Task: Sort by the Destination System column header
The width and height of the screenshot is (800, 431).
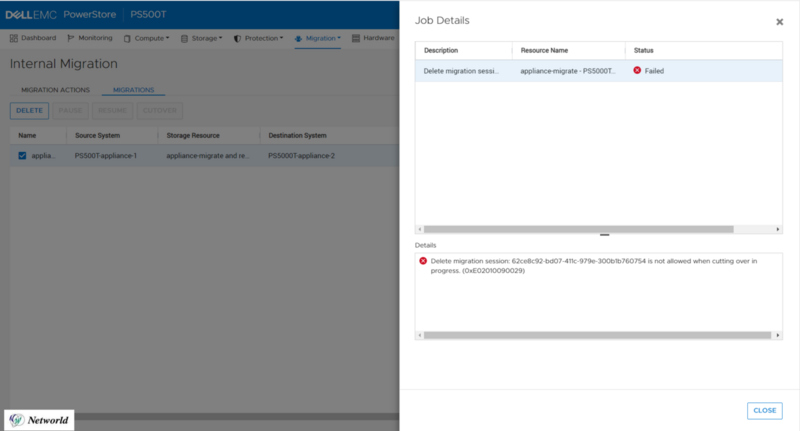Action: pyautogui.click(x=297, y=136)
